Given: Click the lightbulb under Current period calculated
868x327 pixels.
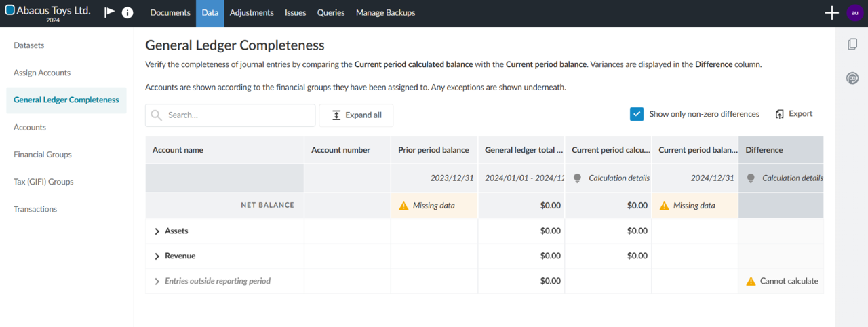Looking at the screenshot, I should [577, 178].
